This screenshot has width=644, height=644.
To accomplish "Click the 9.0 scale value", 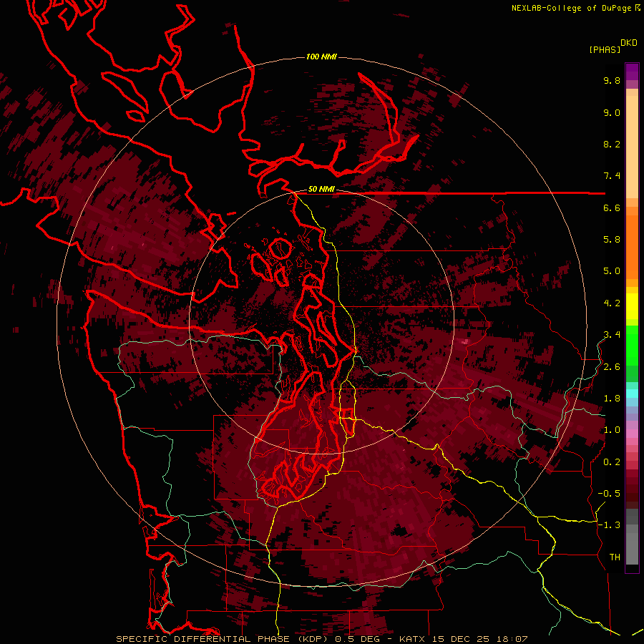I will (x=612, y=112).
